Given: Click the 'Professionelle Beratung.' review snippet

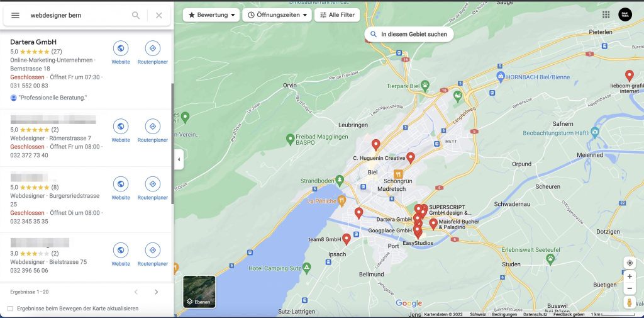Looking at the screenshot, I should [x=53, y=98].
